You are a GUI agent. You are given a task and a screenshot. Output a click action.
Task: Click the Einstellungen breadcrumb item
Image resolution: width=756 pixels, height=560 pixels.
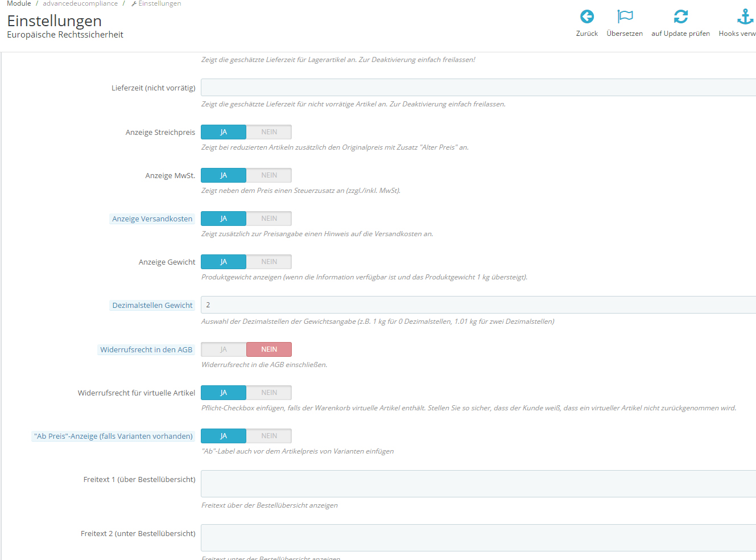(x=156, y=3)
